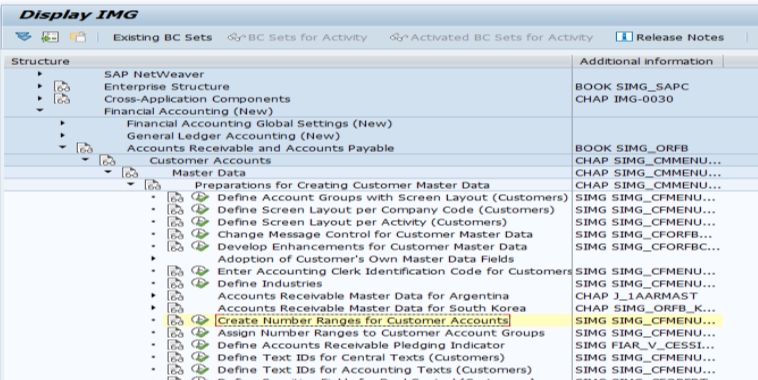
Task: Execute Define Account Groups with Screen Layout activity
Action: [200, 197]
